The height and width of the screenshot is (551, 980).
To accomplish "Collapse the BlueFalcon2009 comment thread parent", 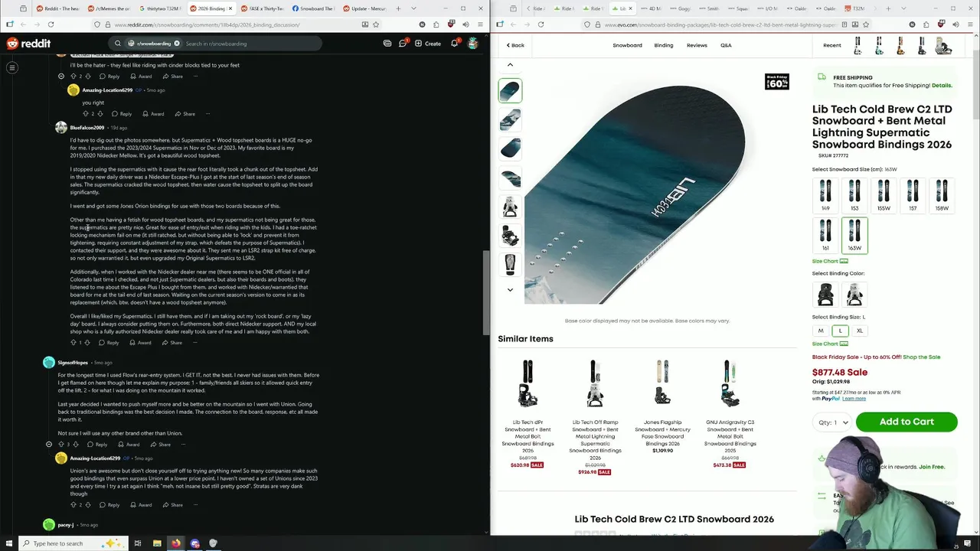I will pos(61,76).
